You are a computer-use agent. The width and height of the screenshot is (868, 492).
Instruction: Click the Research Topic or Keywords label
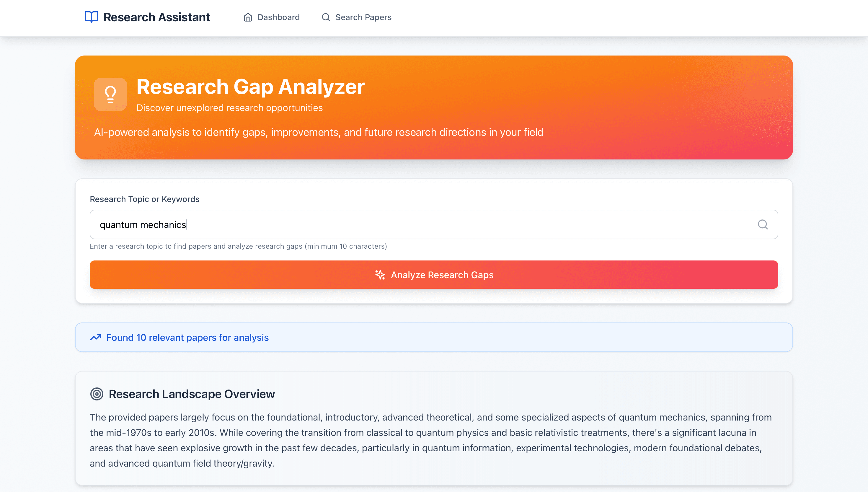[144, 199]
